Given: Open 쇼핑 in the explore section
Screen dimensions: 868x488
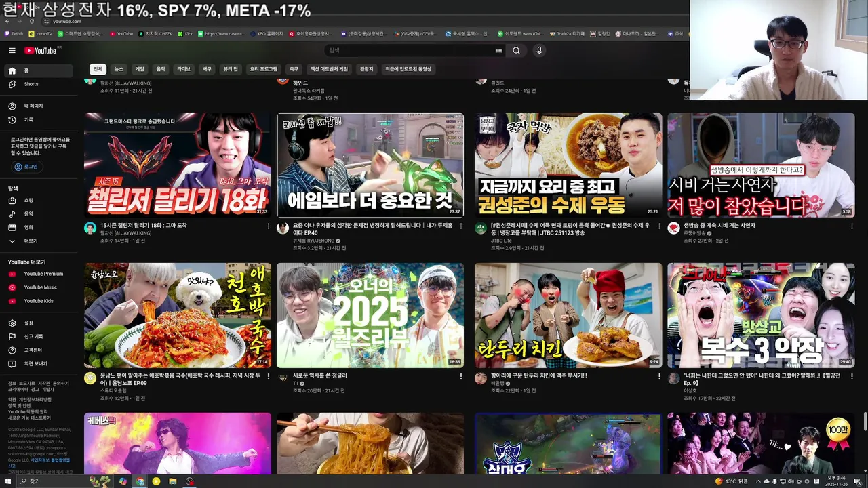Looking at the screenshot, I should tap(39, 201).
